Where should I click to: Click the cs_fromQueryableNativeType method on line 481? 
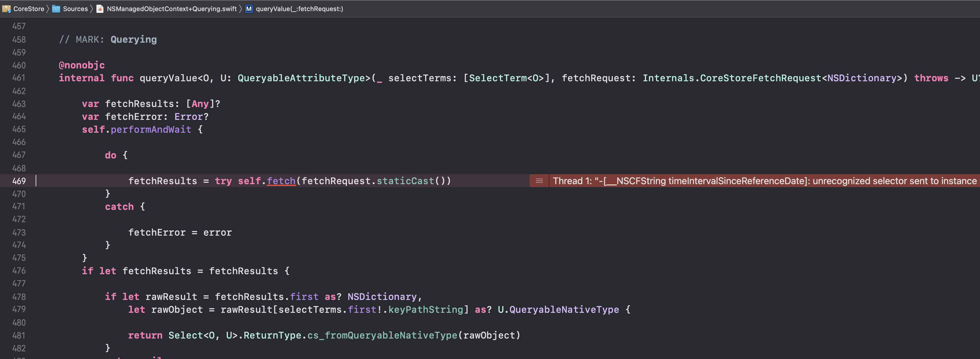(x=382, y=335)
